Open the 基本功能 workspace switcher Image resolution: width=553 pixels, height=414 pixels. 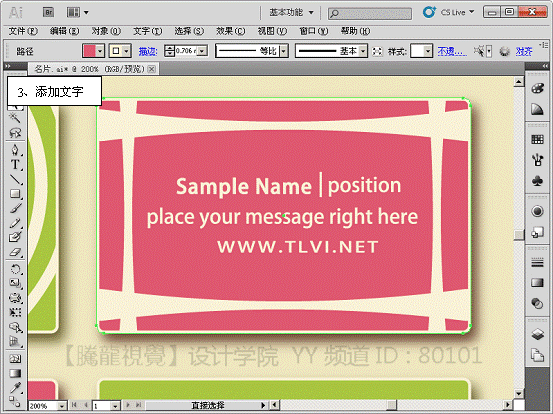(291, 12)
